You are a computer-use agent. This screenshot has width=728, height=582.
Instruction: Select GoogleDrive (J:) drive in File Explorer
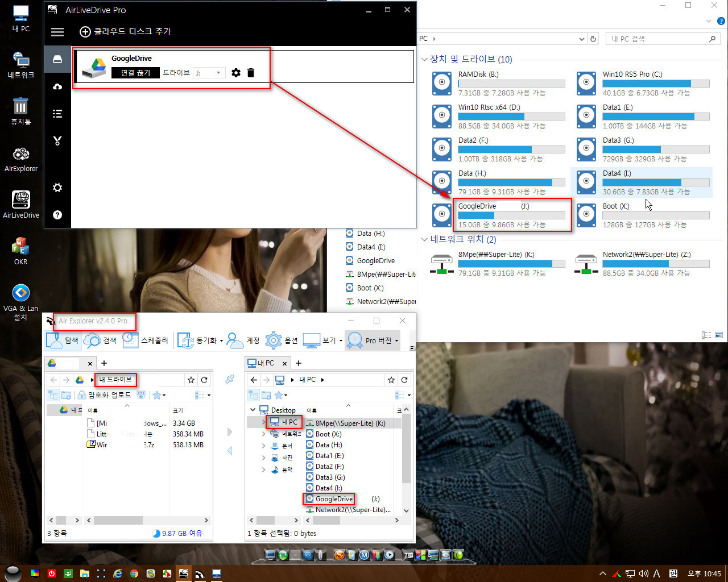(x=499, y=215)
